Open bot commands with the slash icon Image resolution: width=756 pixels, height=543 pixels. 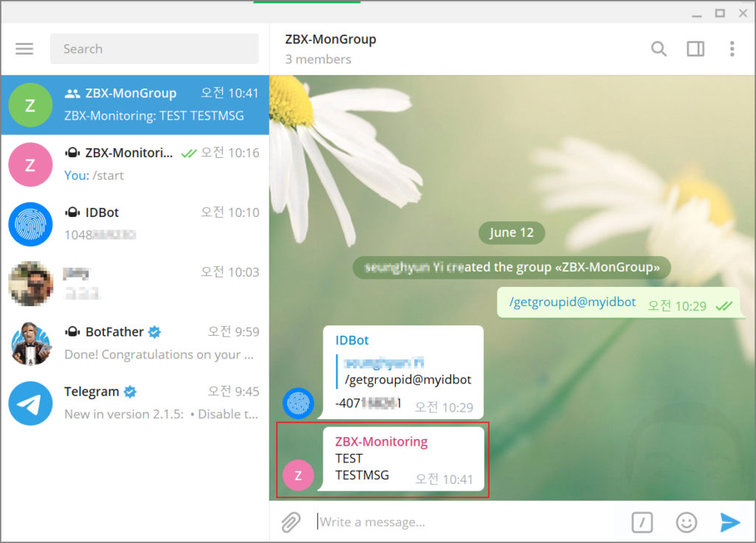point(642,522)
